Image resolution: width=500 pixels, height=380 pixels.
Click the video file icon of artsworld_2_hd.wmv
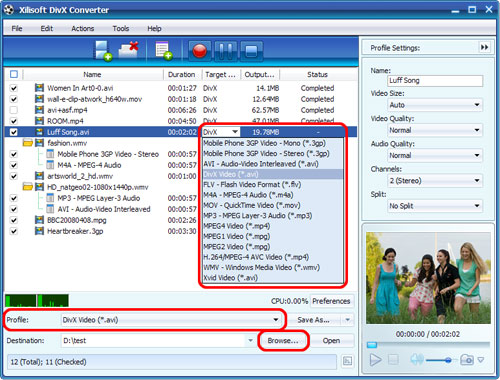(x=39, y=176)
